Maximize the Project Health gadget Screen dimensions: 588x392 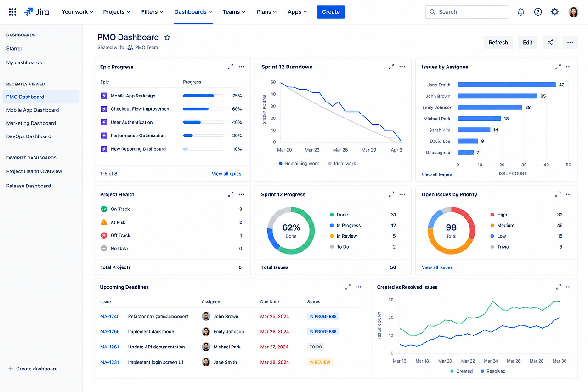pos(231,195)
